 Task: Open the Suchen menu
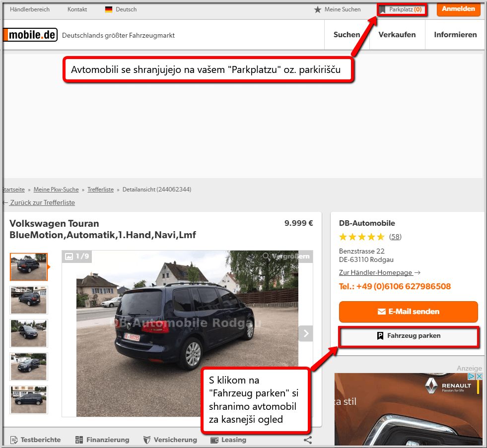click(x=347, y=34)
